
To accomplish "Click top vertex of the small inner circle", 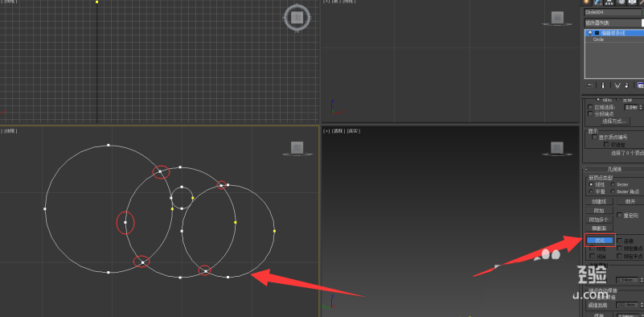I will [x=182, y=187].
